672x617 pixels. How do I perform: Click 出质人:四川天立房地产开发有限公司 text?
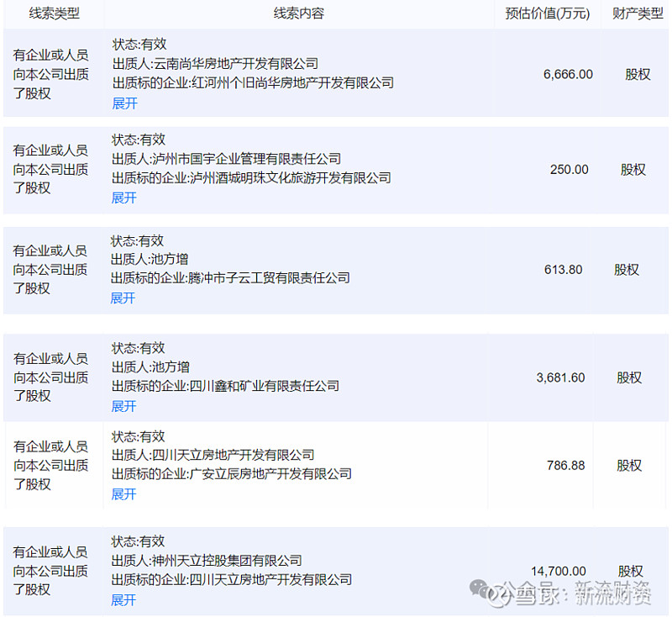213,455
